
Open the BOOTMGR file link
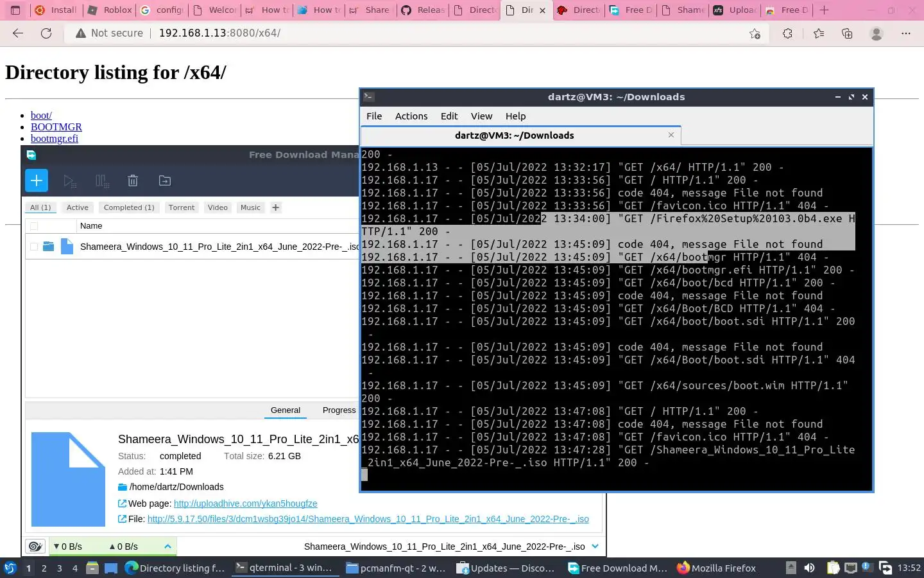(56, 127)
